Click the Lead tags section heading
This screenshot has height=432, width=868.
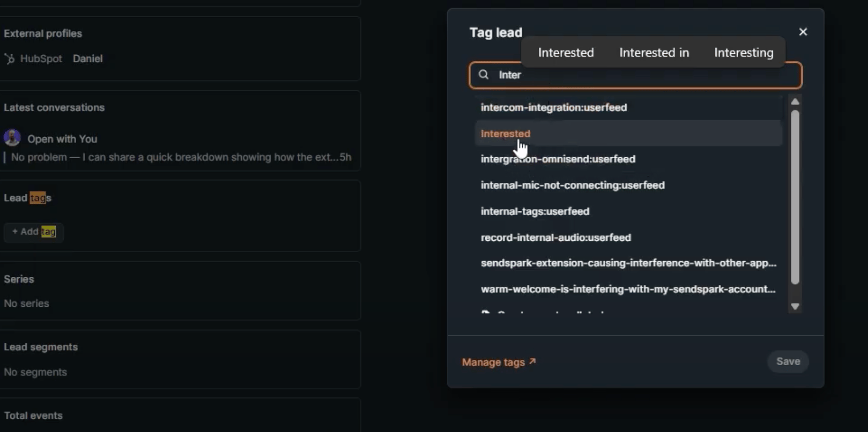point(27,198)
